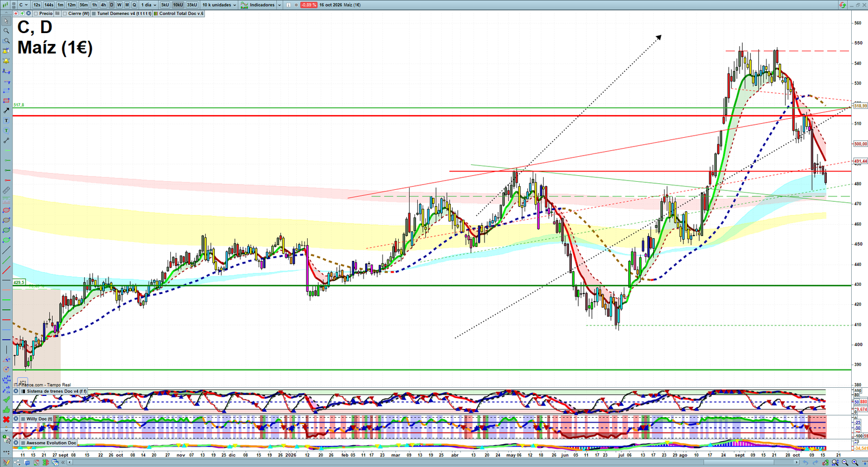Select the Q quarterly timeframe
868x467 pixels.
(x=135, y=5)
